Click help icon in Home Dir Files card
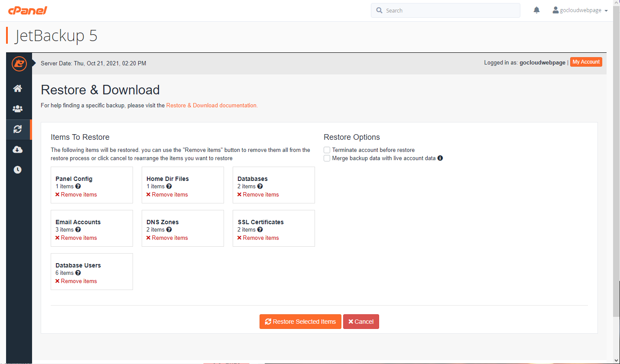The width and height of the screenshot is (620, 364). pos(169,186)
